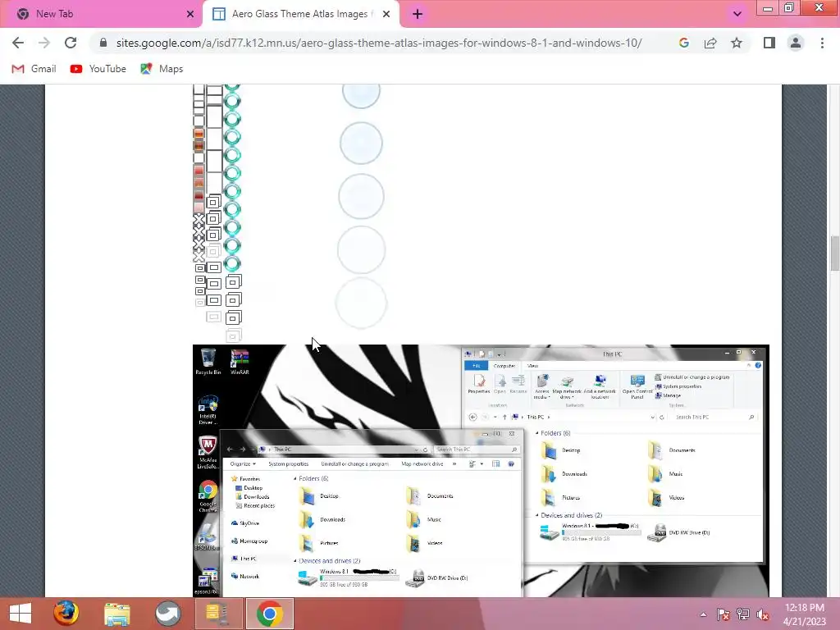Image resolution: width=840 pixels, height=630 pixels.
Task: Open the Gmail bookmark
Action: (x=34, y=69)
